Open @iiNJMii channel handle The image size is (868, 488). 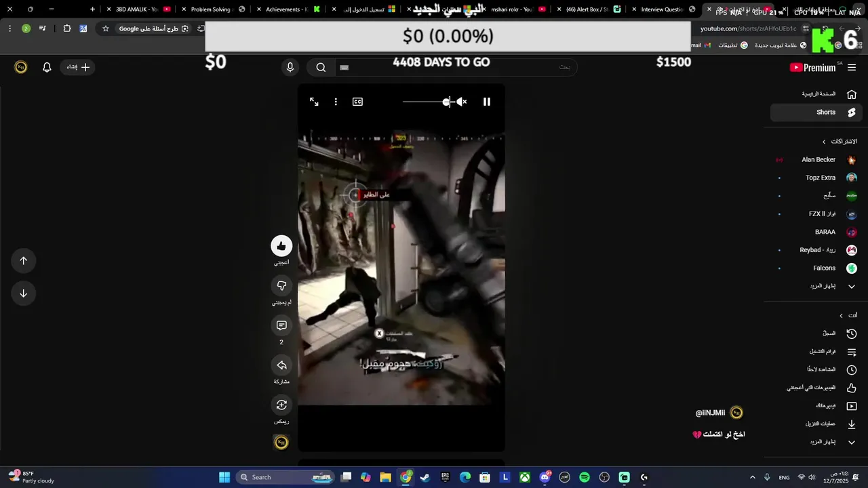tap(710, 413)
